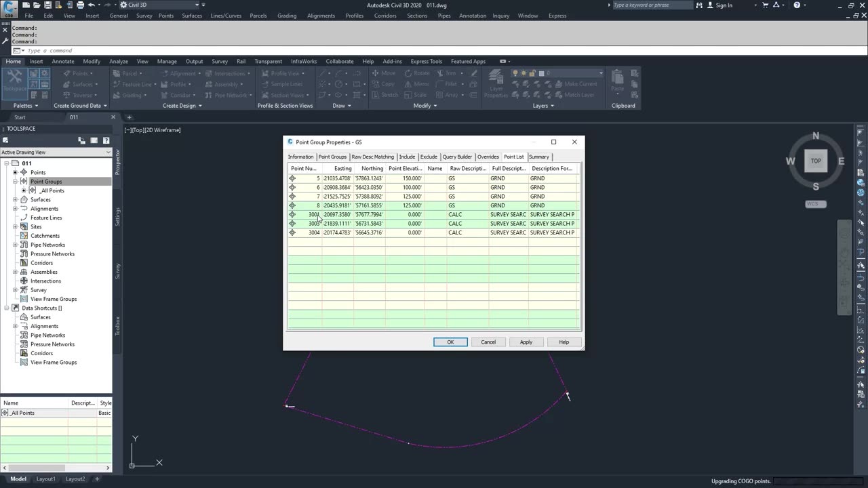
Task: Open the Alignments menu in menu bar
Action: coord(321,16)
